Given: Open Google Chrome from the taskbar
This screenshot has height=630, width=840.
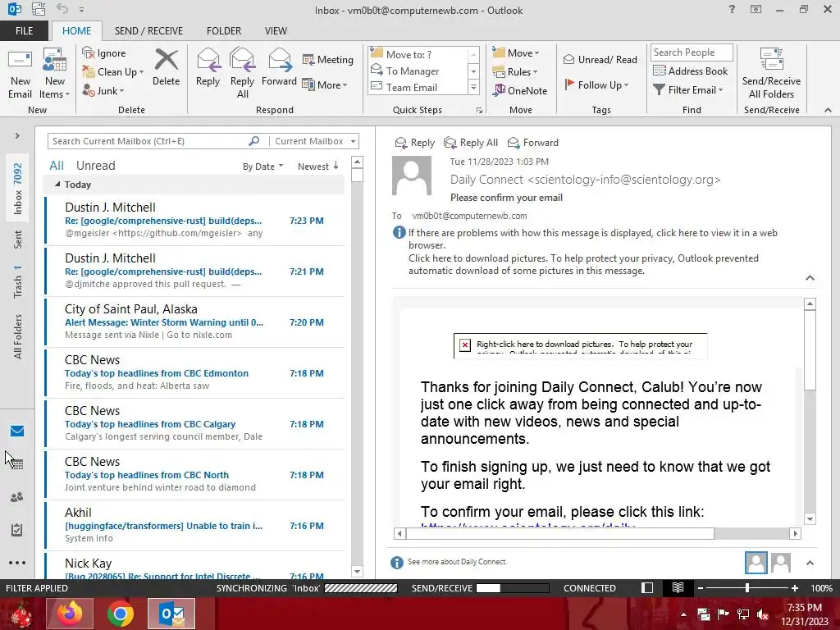Looking at the screenshot, I should (x=121, y=614).
